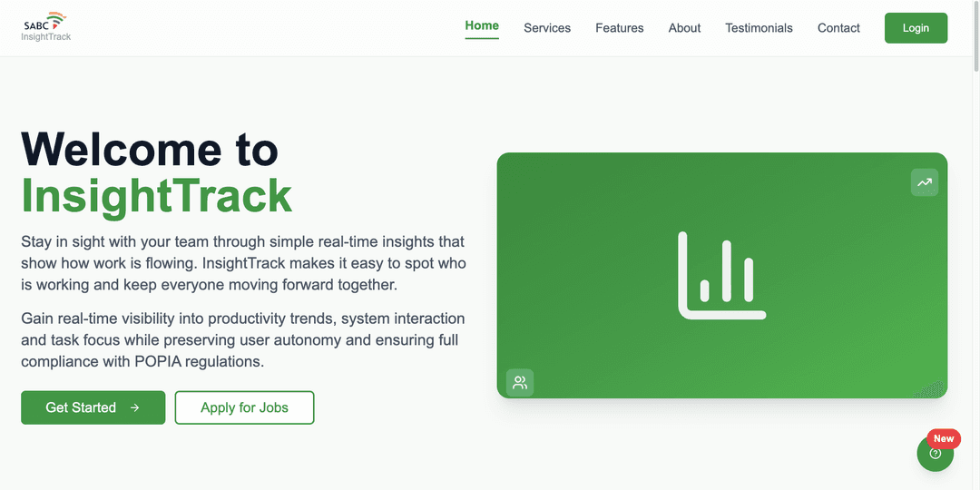Click the red New badge

coord(944,438)
